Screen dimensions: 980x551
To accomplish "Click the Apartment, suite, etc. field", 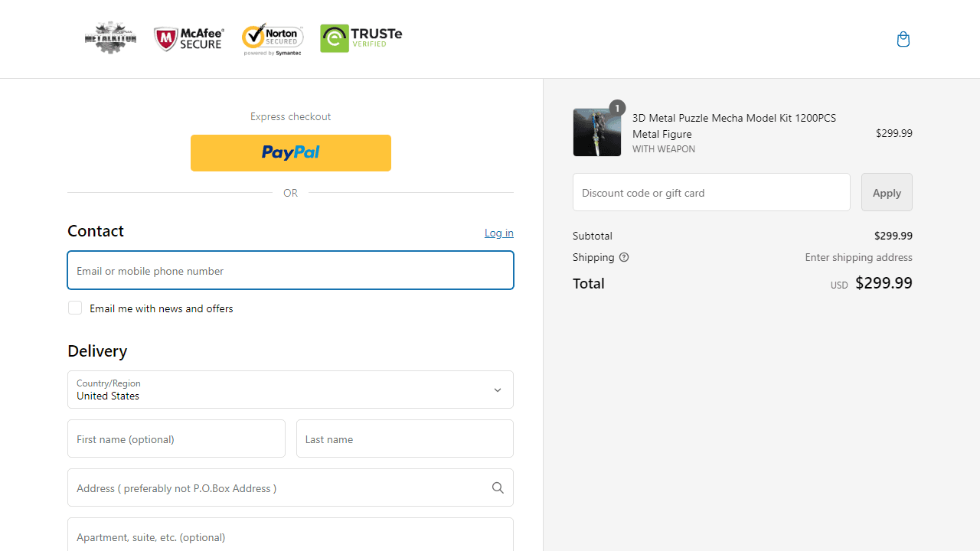I will coord(290,535).
